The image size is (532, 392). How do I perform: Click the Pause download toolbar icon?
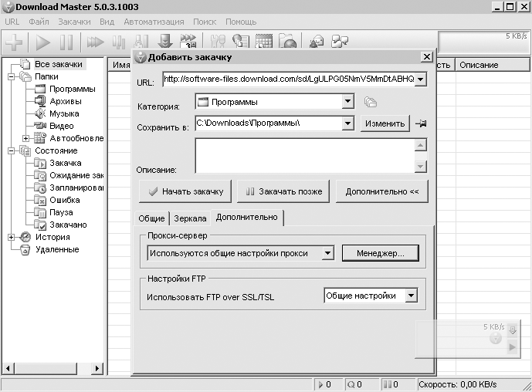click(66, 42)
